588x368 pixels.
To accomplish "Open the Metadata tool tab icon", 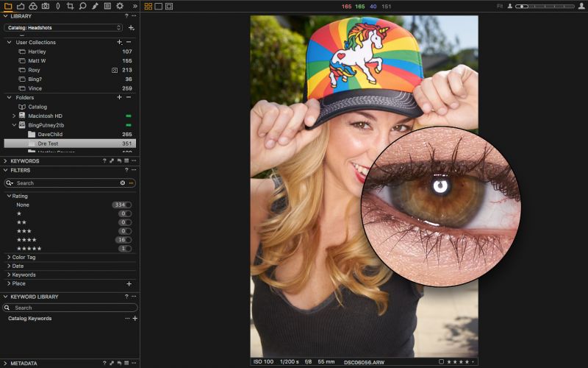I will [x=107, y=6].
